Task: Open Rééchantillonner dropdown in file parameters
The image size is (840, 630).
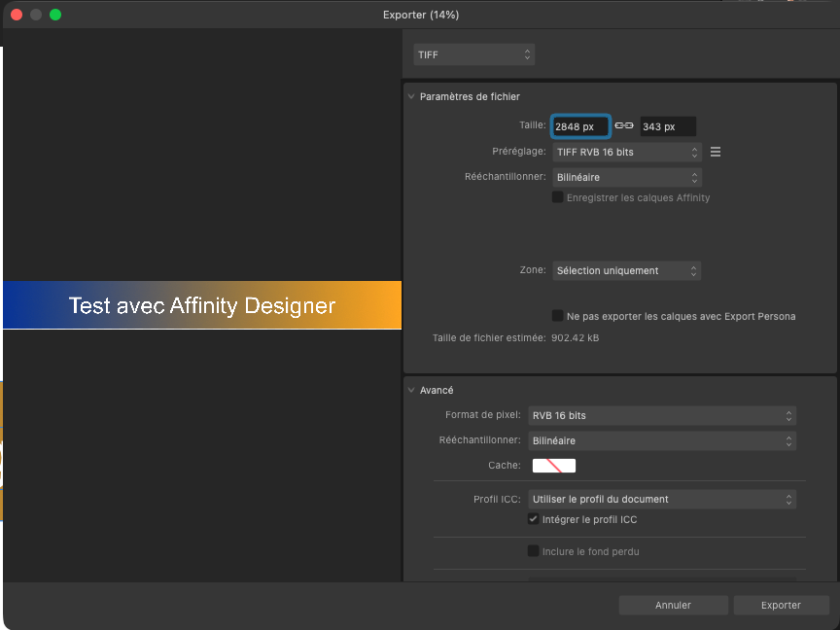Action: coord(626,177)
